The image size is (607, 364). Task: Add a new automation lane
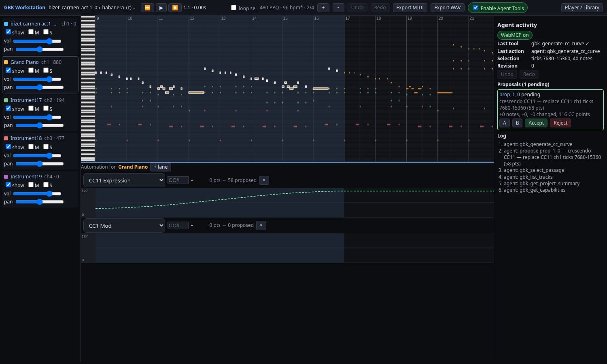161,167
